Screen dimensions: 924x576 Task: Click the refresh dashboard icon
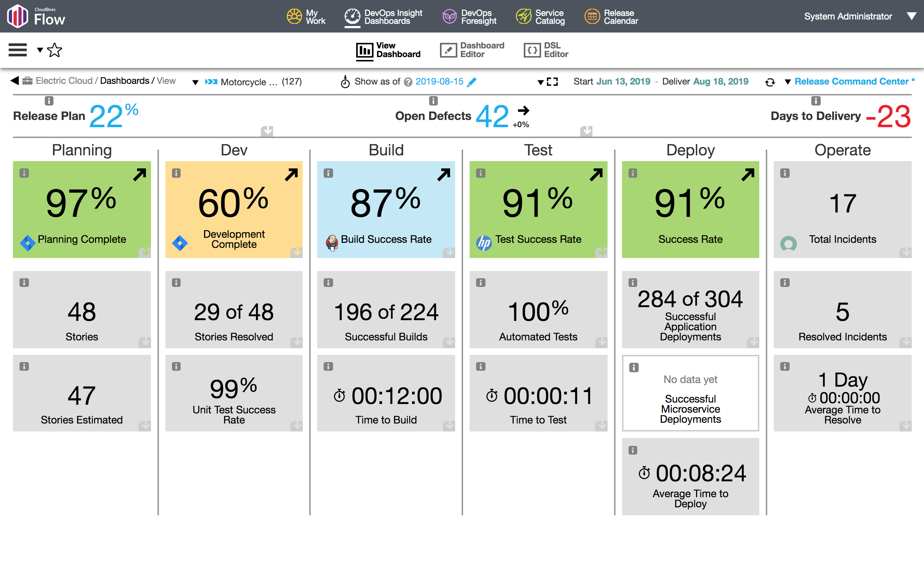pyautogui.click(x=770, y=82)
